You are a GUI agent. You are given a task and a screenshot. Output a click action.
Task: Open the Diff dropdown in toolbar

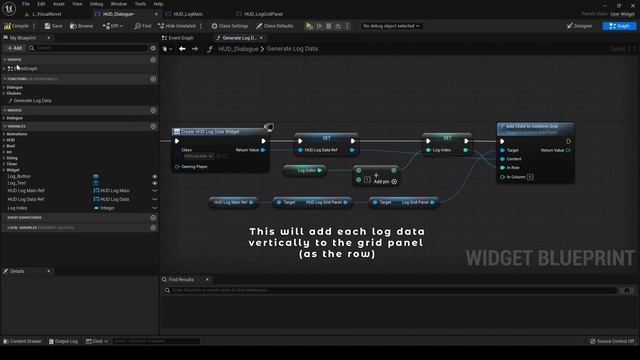(113, 26)
